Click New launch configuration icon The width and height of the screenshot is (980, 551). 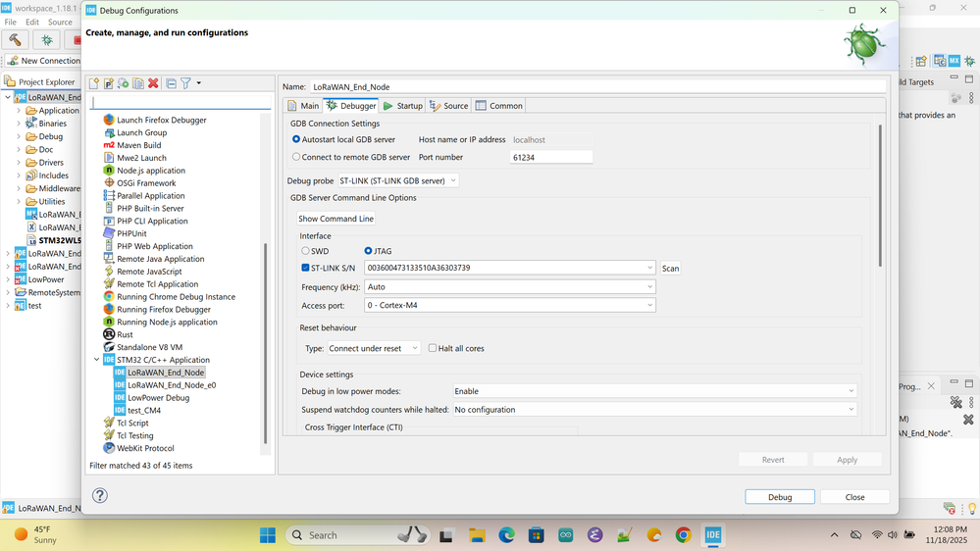[x=94, y=83]
